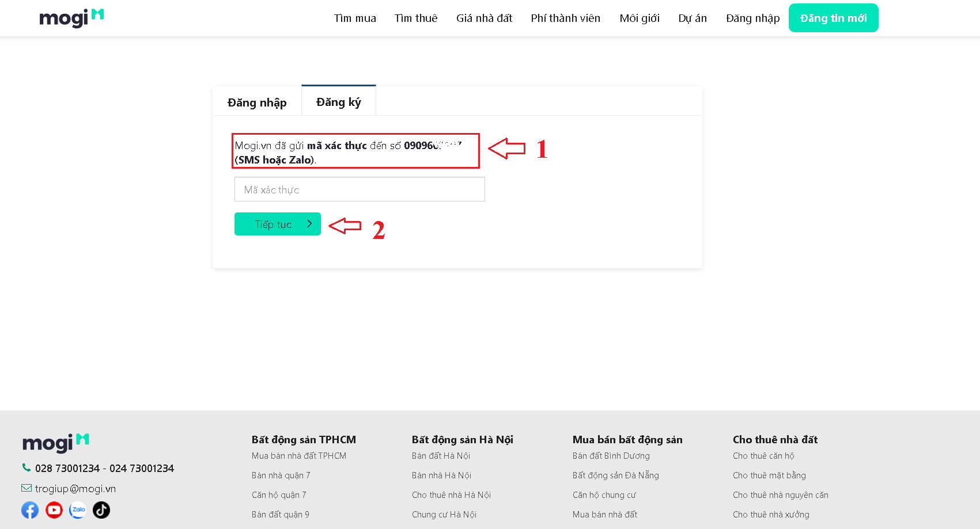
Task: Follow the Cho thuê căn hộ link
Action: click(763, 456)
